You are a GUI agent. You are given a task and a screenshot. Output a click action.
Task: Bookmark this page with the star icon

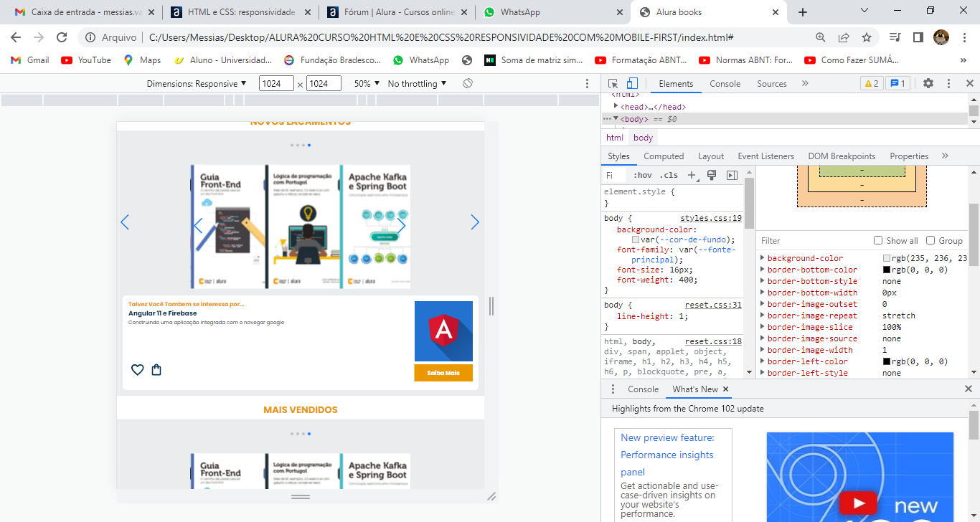click(x=867, y=37)
